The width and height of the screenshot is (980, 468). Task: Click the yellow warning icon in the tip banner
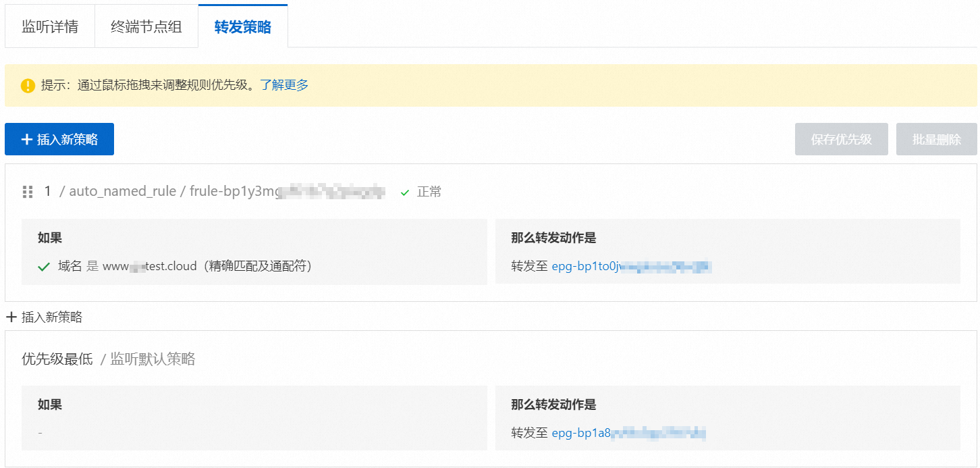28,86
